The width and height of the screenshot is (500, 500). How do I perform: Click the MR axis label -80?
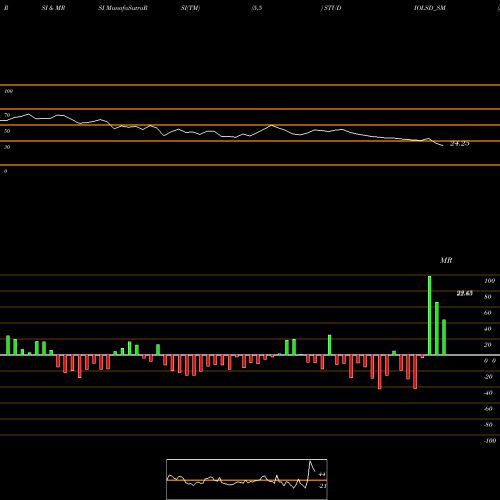point(488,425)
